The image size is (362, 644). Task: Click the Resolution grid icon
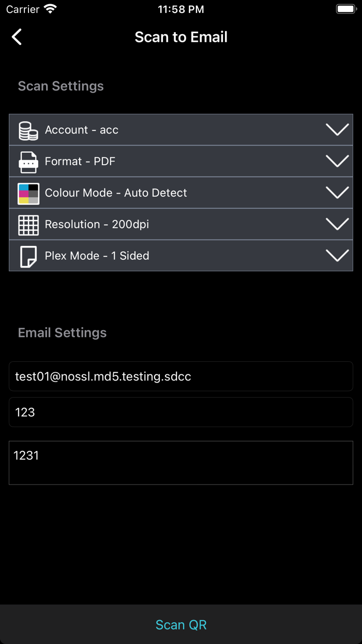click(28, 224)
